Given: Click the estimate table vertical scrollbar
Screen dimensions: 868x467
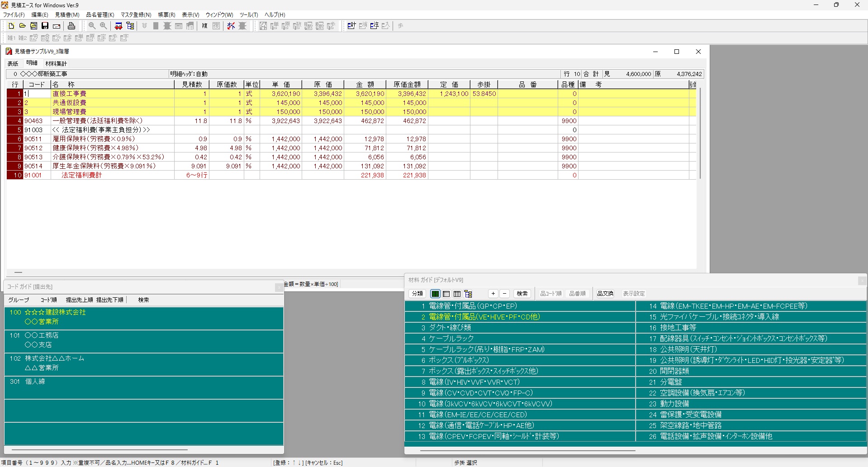Looking at the screenshot, I should tap(700, 133).
